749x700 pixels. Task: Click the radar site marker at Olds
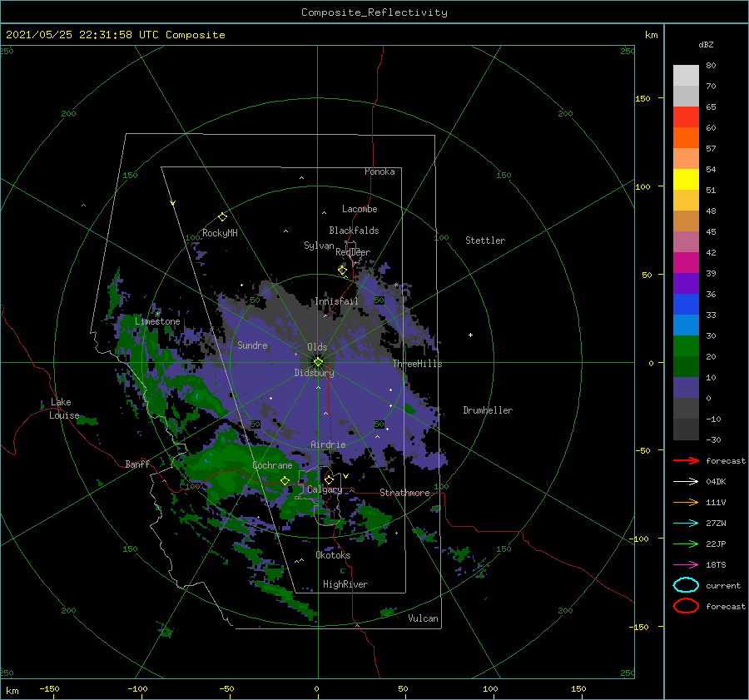click(318, 362)
